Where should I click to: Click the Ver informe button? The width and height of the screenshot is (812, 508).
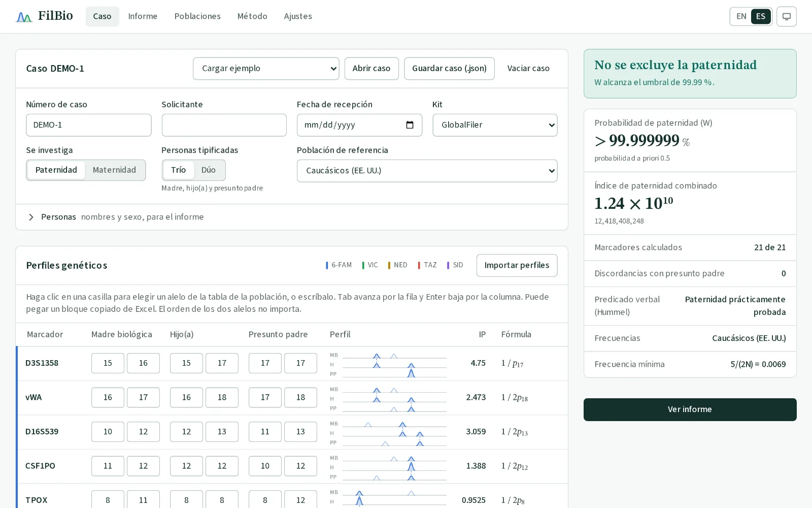[690, 409]
